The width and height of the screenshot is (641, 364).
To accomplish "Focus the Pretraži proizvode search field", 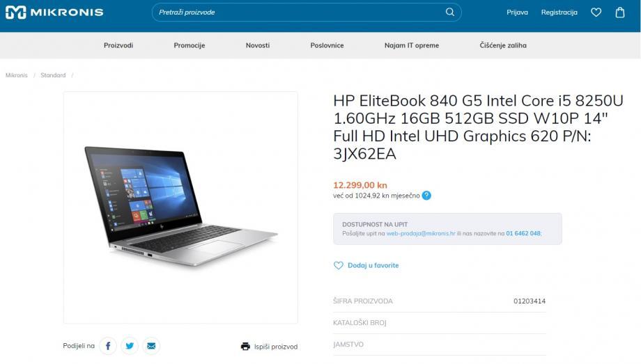I will [x=300, y=13].
